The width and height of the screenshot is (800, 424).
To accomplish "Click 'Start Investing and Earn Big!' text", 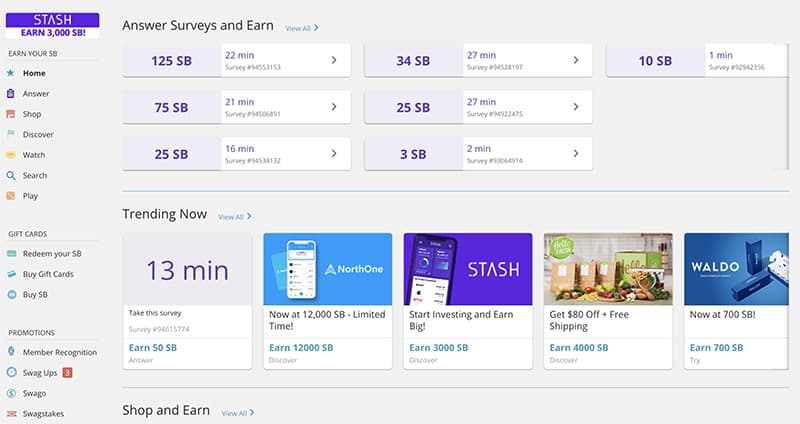I will [x=461, y=320].
